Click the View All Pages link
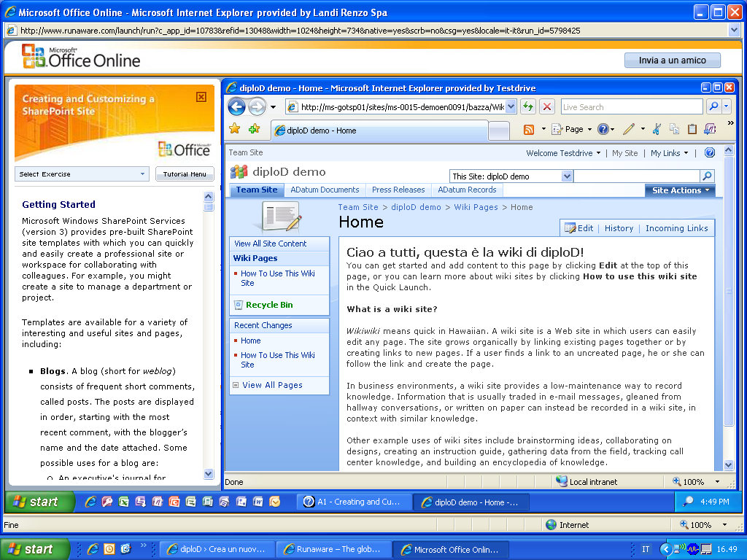This screenshot has width=747, height=560. (x=272, y=385)
